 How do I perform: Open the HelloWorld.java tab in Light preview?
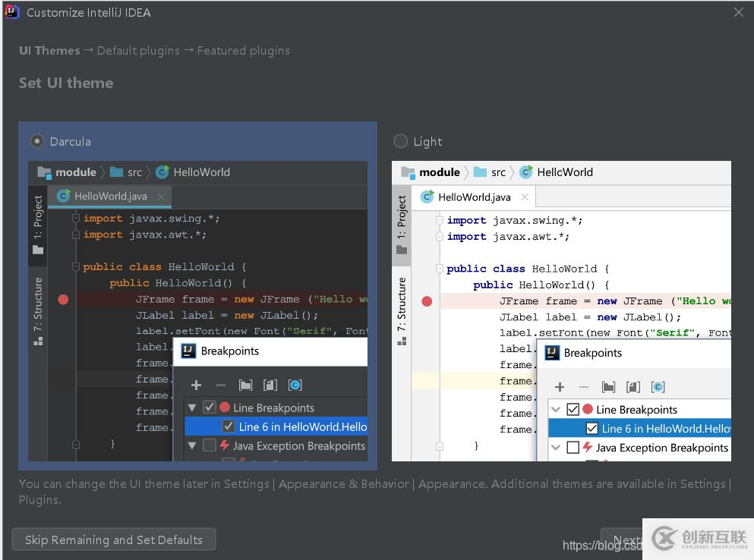click(474, 197)
